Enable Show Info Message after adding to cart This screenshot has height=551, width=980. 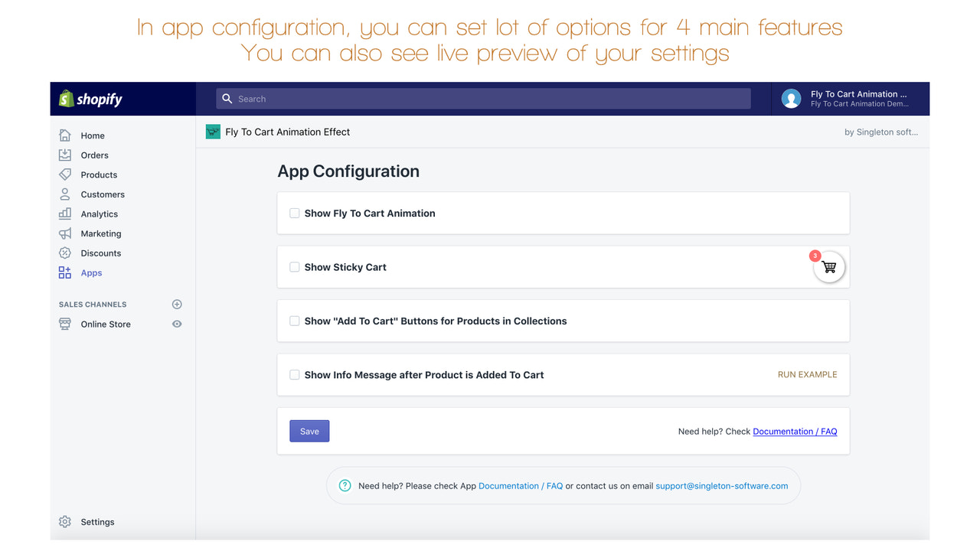click(x=294, y=375)
